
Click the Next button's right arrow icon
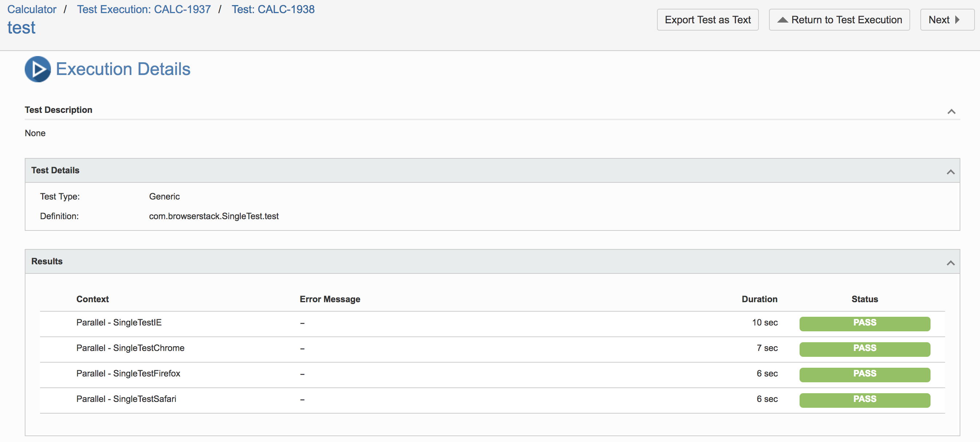pos(957,20)
